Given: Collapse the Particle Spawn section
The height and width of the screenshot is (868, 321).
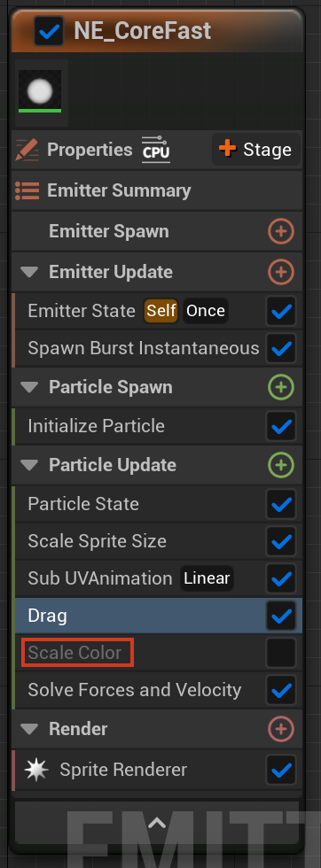Looking at the screenshot, I should (29, 388).
